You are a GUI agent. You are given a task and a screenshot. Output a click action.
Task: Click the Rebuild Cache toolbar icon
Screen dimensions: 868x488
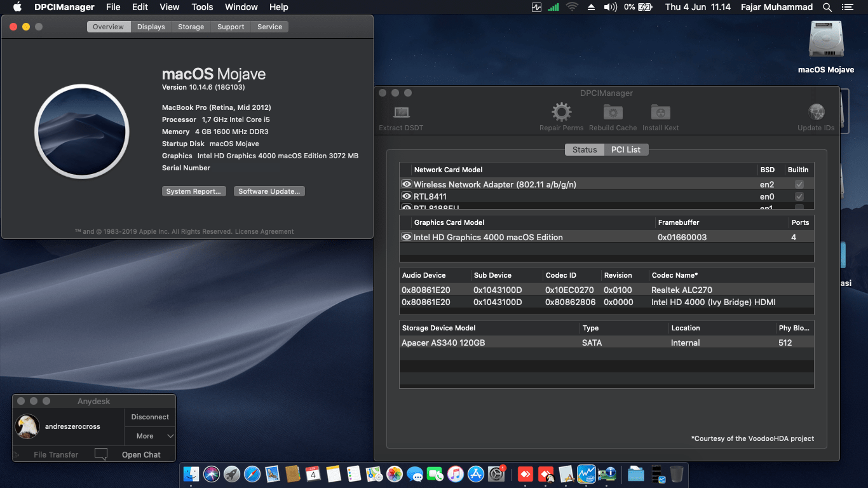pyautogui.click(x=612, y=112)
